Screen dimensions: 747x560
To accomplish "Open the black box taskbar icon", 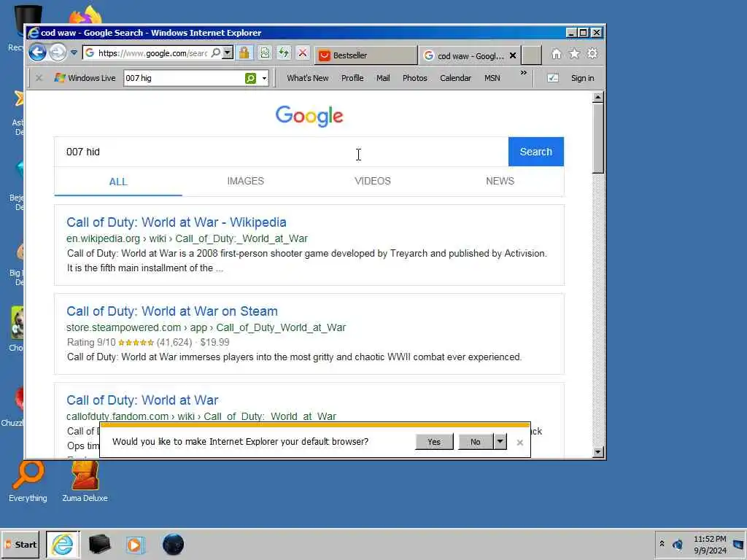I will point(99,544).
